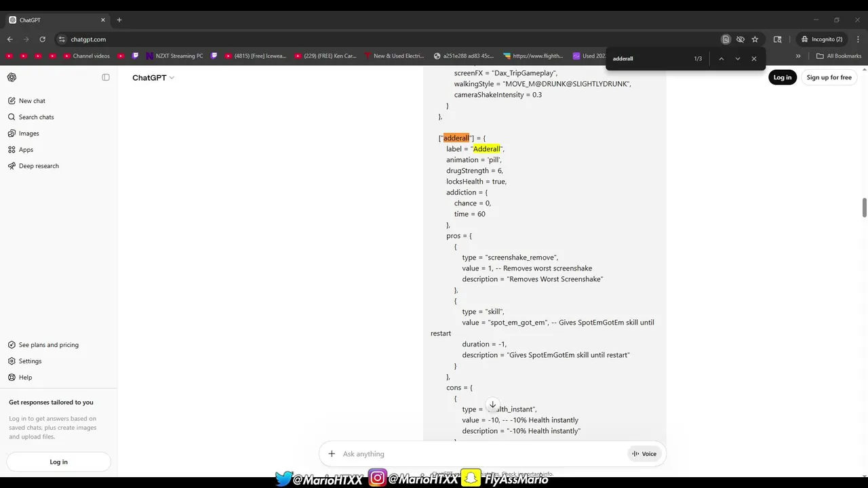The height and width of the screenshot is (488, 868).
Task: Click the browser Forward arrow
Action: pyautogui.click(x=26, y=39)
